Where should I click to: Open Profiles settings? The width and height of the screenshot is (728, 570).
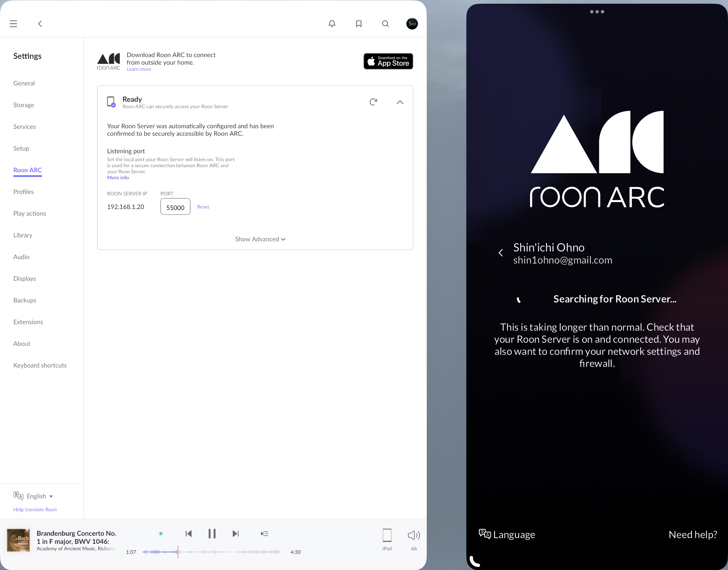[x=23, y=192]
